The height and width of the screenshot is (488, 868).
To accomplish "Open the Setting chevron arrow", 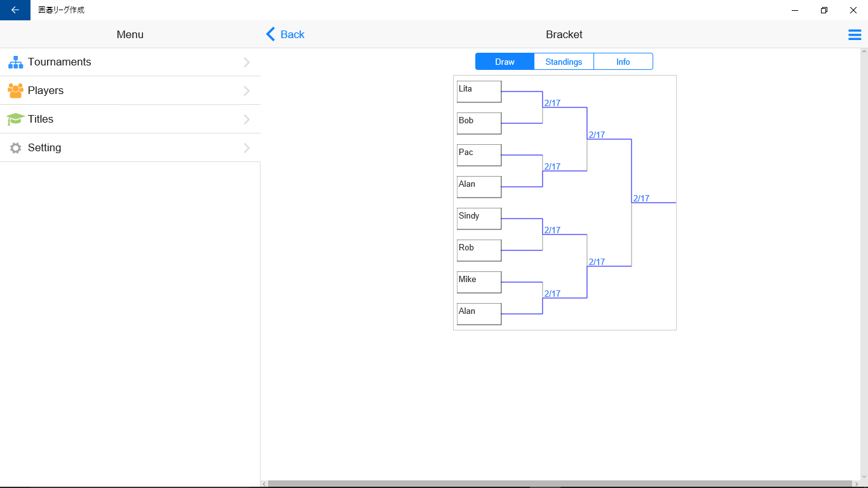I will [x=247, y=148].
